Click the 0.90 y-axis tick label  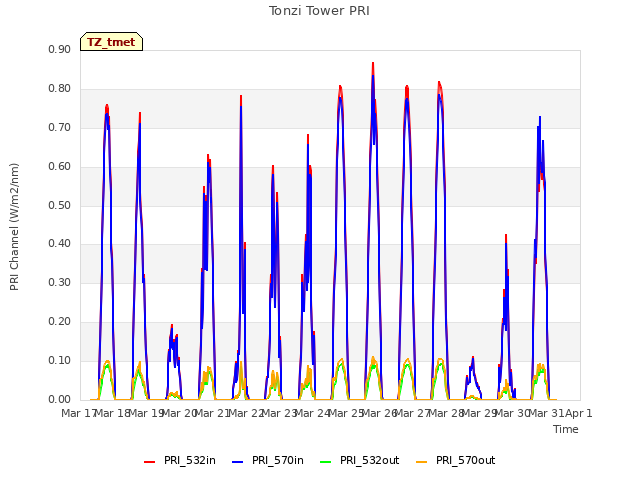pos(60,49)
